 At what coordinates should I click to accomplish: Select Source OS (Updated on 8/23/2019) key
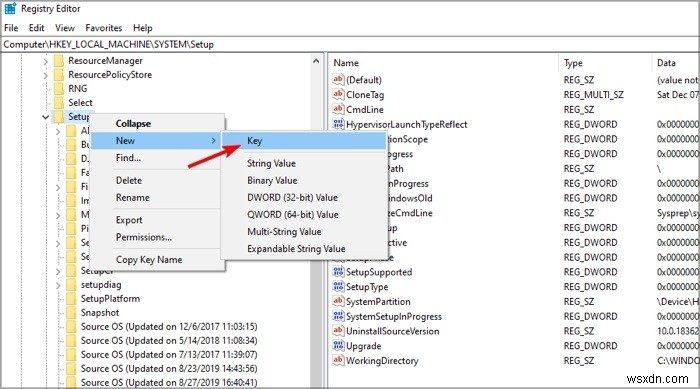169,369
